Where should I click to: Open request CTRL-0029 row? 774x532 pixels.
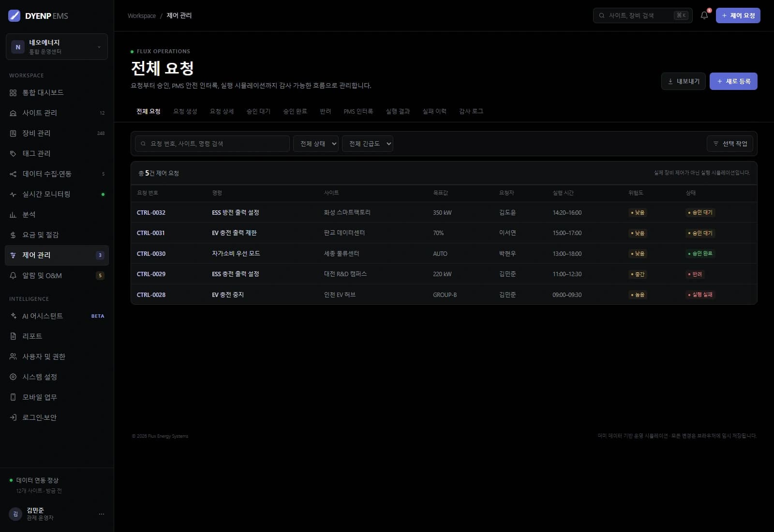(x=444, y=274)
